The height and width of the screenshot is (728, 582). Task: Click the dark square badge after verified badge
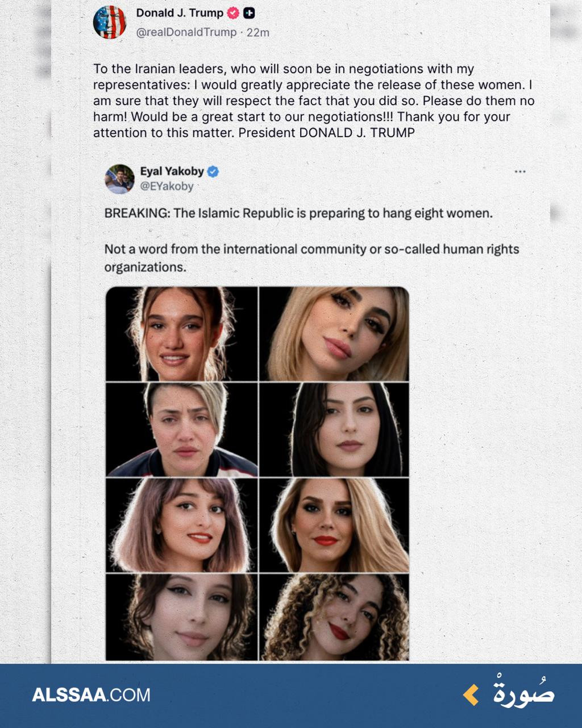point(249,13)
